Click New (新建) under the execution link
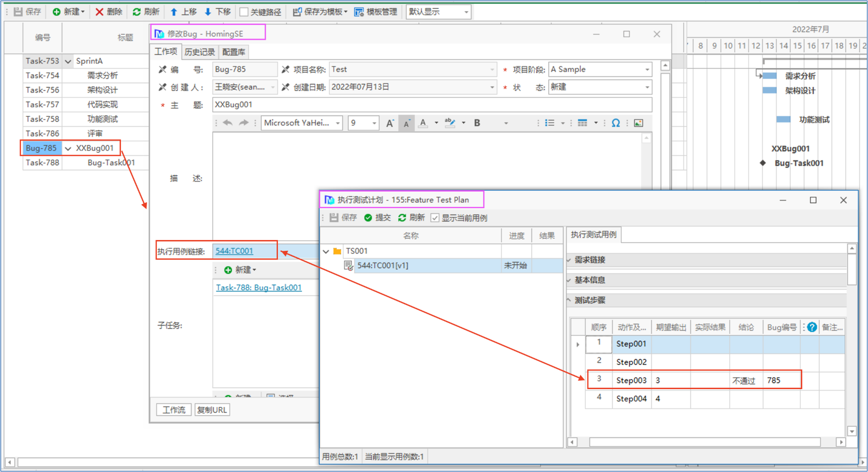 240,270
